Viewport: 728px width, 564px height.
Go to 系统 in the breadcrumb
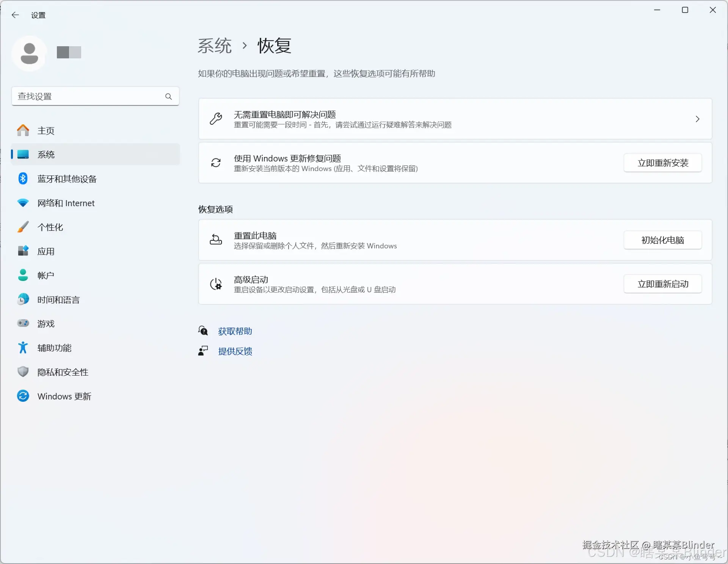tap(215, 46)
